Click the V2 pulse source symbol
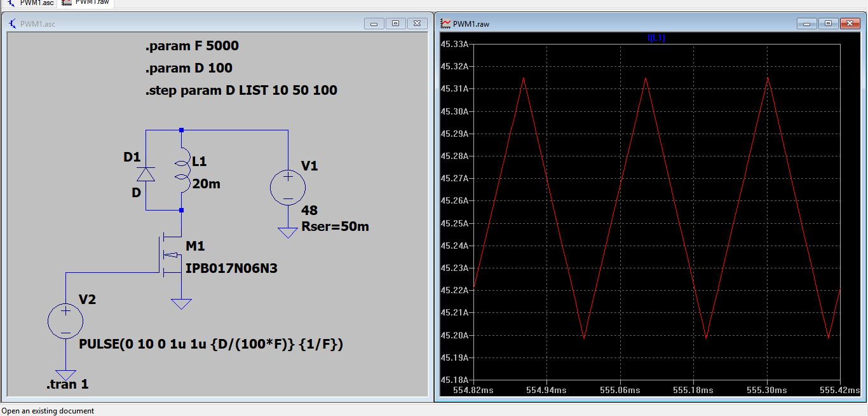The image size is (868, 416). point(65,321)
